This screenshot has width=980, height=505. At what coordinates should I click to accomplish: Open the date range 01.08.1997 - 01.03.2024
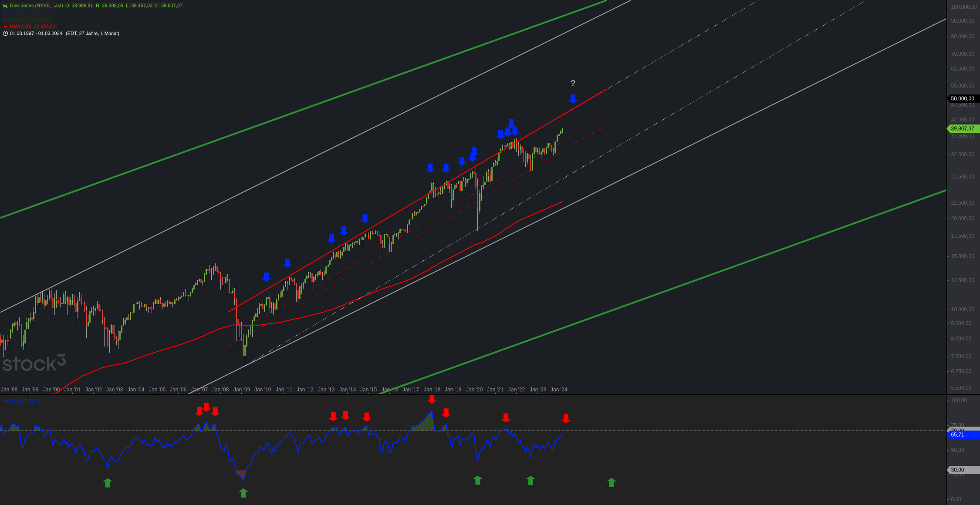pos(36,34)
